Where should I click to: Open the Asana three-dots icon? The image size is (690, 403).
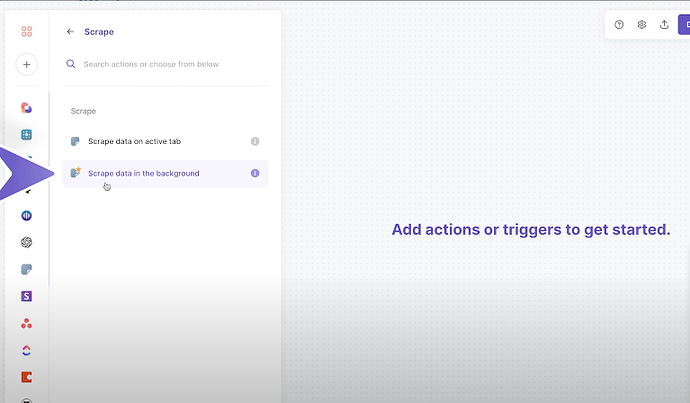(x=26, y=324)
